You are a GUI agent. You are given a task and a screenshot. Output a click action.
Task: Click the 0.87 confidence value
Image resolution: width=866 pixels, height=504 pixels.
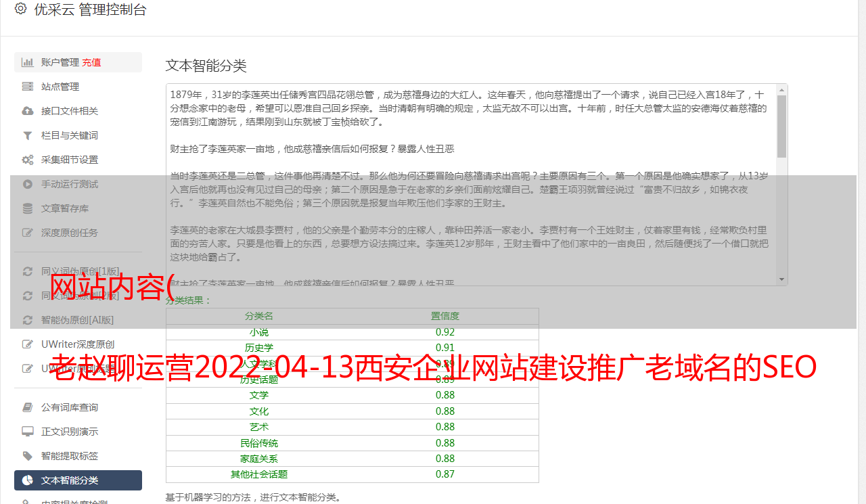point(445,475)
